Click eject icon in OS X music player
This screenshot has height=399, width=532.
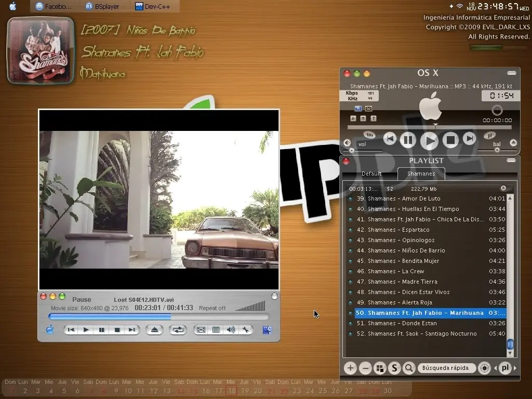(513, 143)
